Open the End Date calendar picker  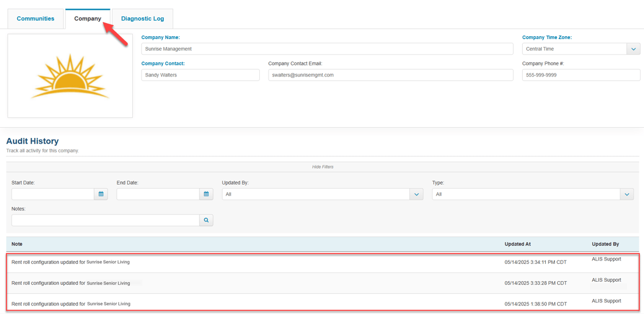point(206,194)
